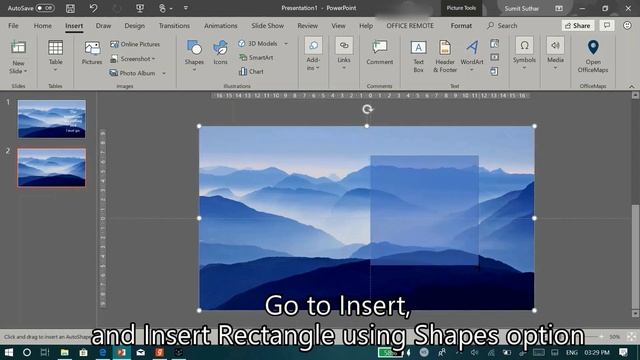Expand Photo Album dropdown arrow

tap(164, 73)
